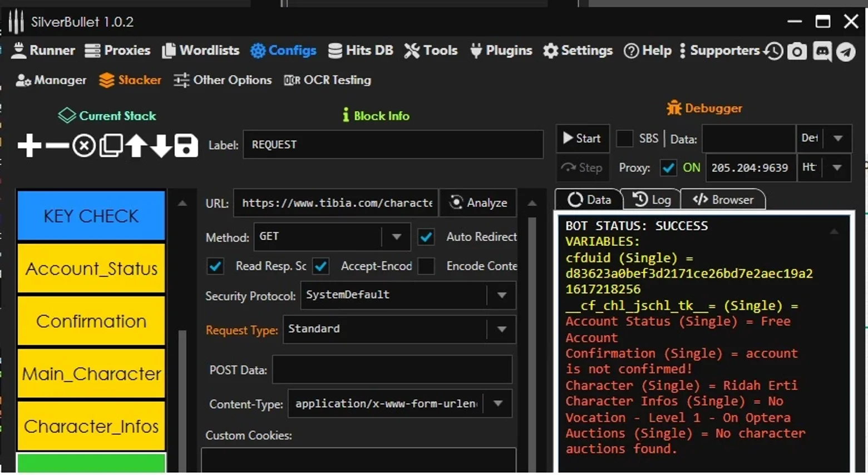Save the config with the floppy disk icon
Screen dimensions: 868x475
point(186,146)
